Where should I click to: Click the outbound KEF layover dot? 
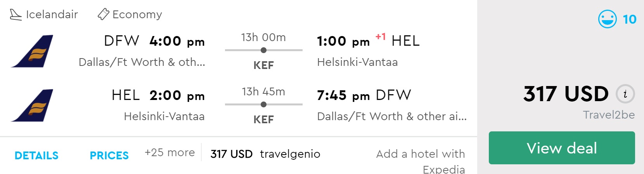point(263,50)
